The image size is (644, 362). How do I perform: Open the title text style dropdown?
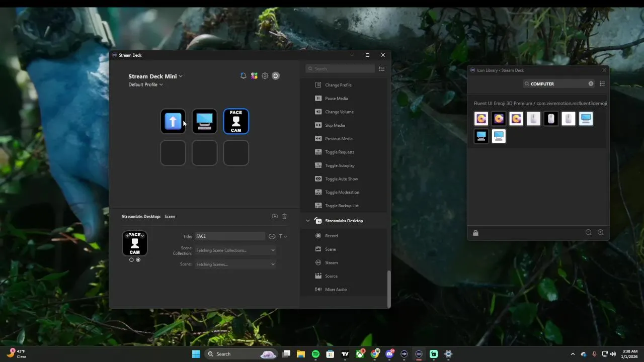click(283, 236)
